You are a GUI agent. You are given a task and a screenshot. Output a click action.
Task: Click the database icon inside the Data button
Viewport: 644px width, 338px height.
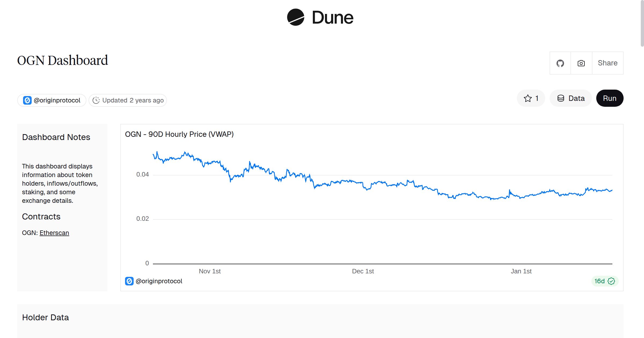(x=561, y=98)
